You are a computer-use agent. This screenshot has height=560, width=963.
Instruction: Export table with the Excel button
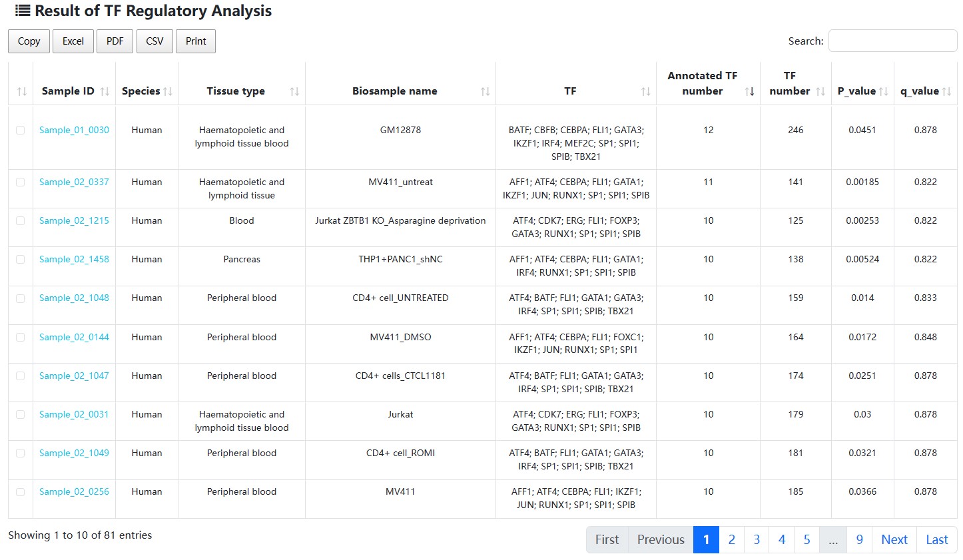(x=73, y=41)
